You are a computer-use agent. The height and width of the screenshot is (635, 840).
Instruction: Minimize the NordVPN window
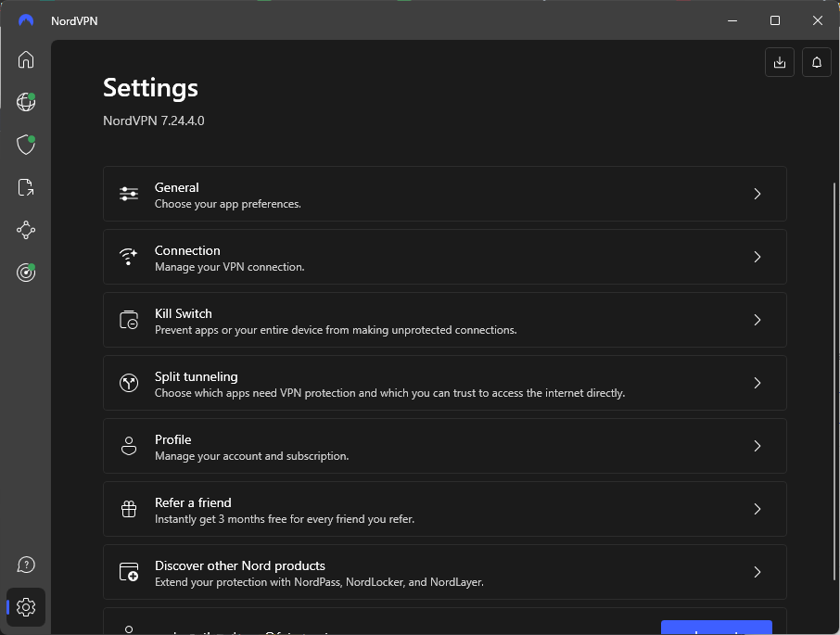coord(732,20)
